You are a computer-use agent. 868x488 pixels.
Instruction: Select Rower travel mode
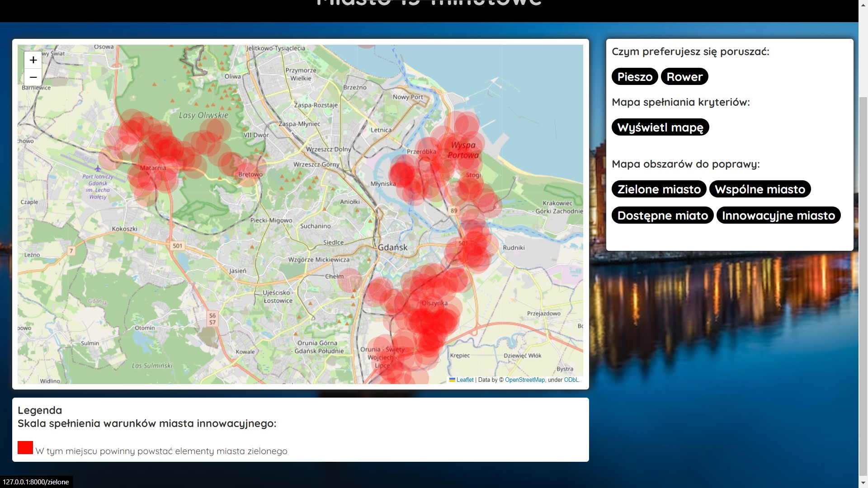click(684, 77)
